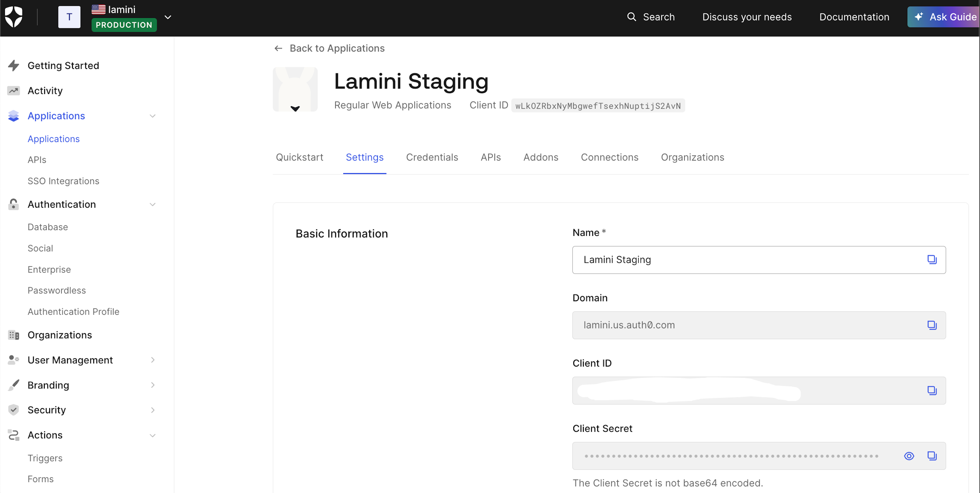Click the Getting Started lightning icon
The image size is (980, 493).
pos(14,65)
